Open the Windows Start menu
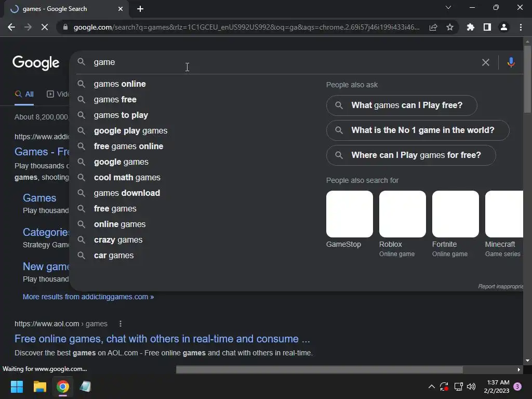532x399 pixels. 17,387
